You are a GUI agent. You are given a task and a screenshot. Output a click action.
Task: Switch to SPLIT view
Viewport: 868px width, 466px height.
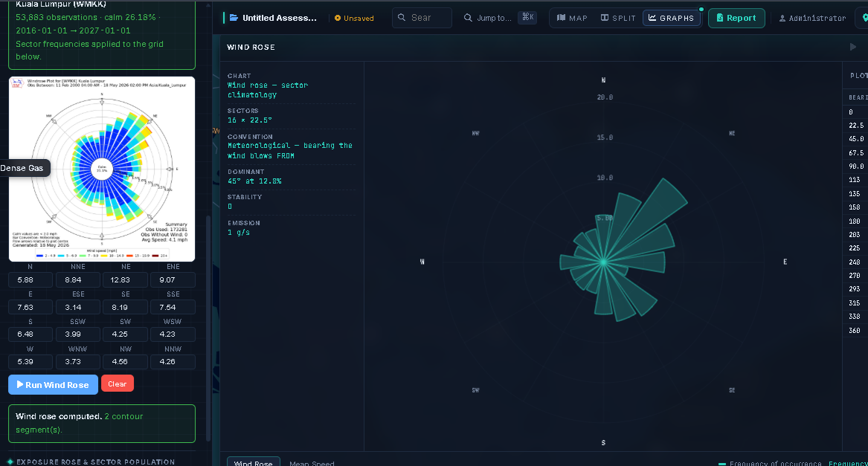618,18
